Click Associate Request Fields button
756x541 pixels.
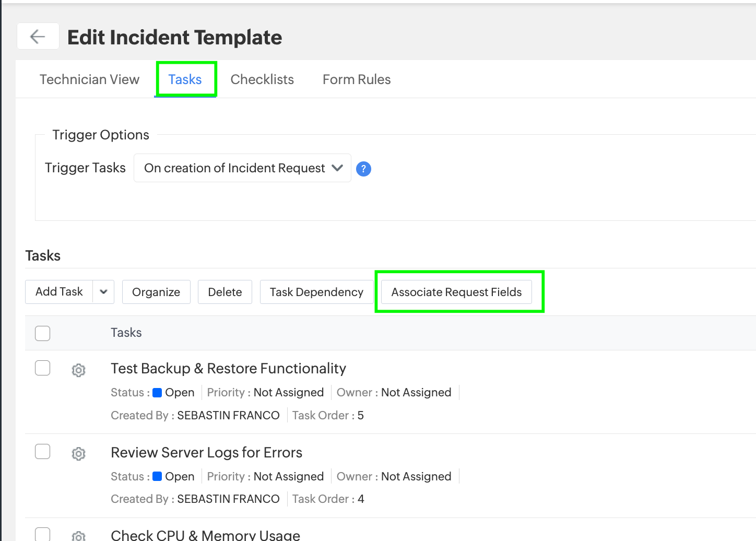coord(456,292)
